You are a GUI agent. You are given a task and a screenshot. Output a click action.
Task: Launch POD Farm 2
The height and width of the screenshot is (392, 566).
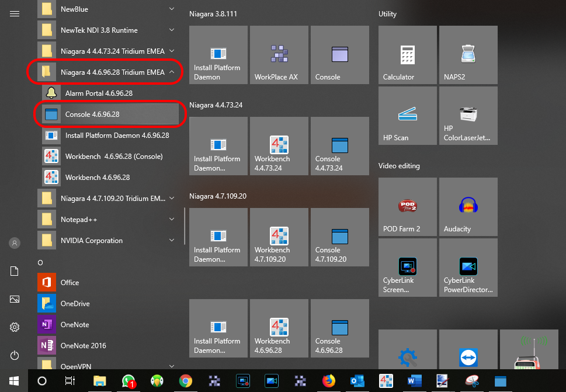407,206
